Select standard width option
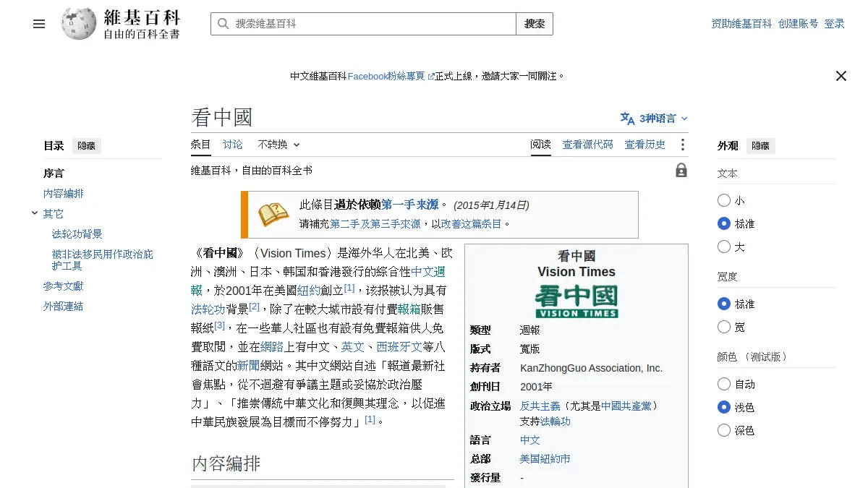868x488 pixels. [724, 304]
